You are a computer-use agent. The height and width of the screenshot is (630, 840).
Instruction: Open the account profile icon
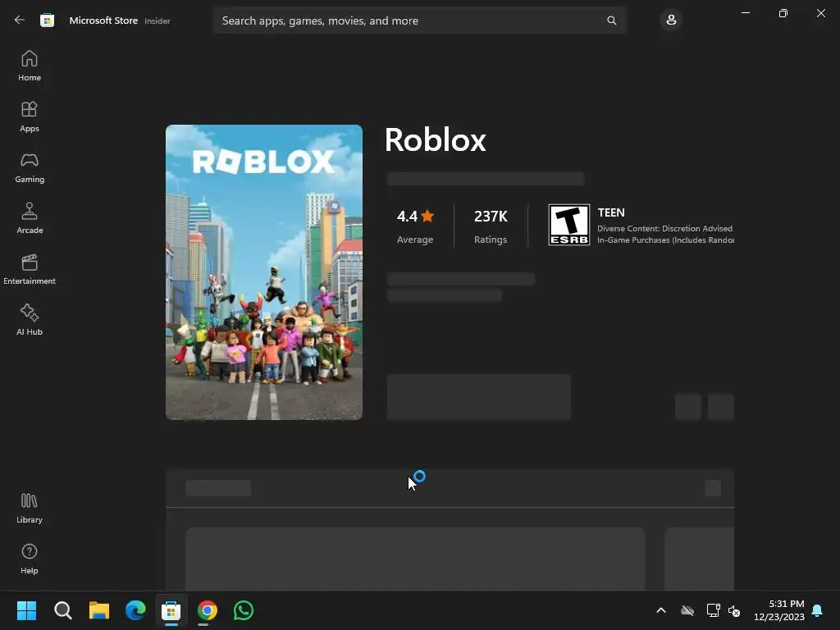pos(671,21)
